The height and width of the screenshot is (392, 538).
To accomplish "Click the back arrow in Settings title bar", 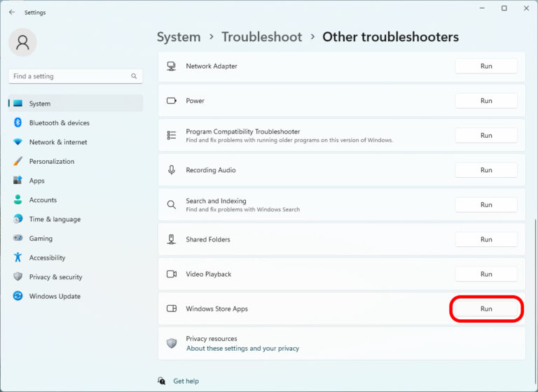I will coord(12,12).
